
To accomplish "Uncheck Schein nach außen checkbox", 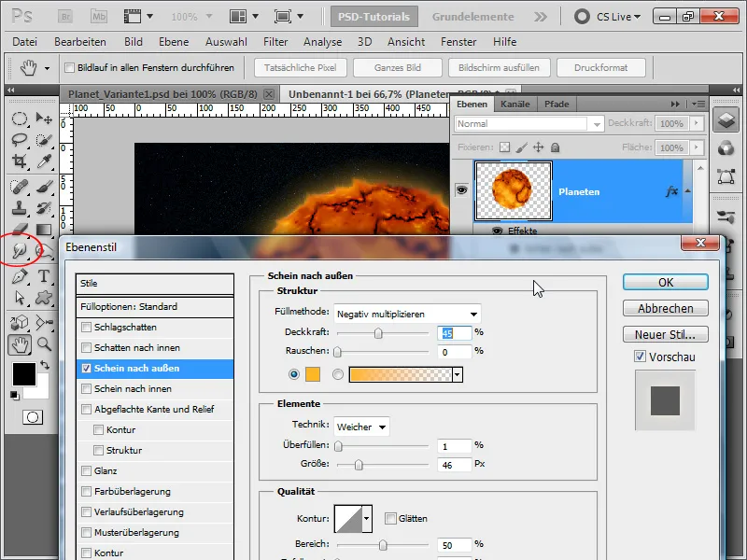I will coord(86,368).
